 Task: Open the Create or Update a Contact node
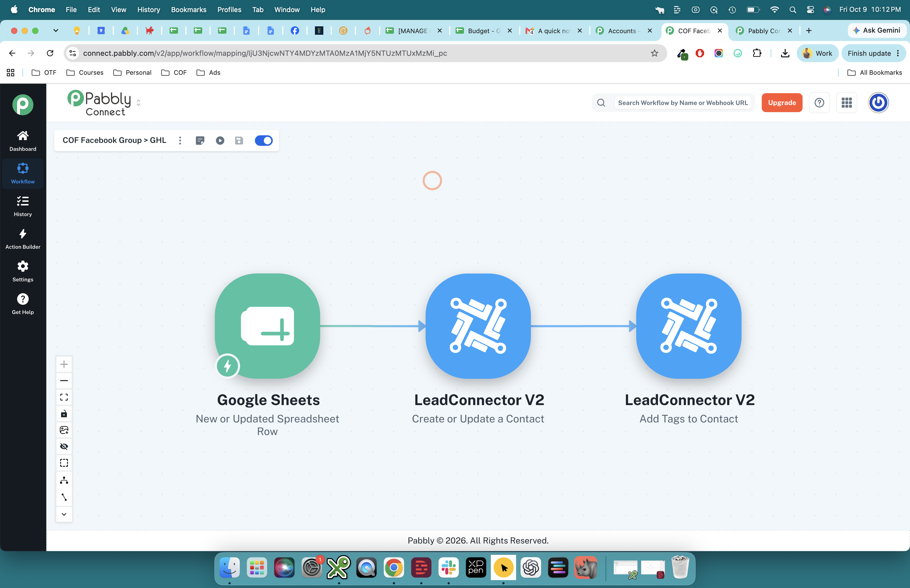[478, 326]
